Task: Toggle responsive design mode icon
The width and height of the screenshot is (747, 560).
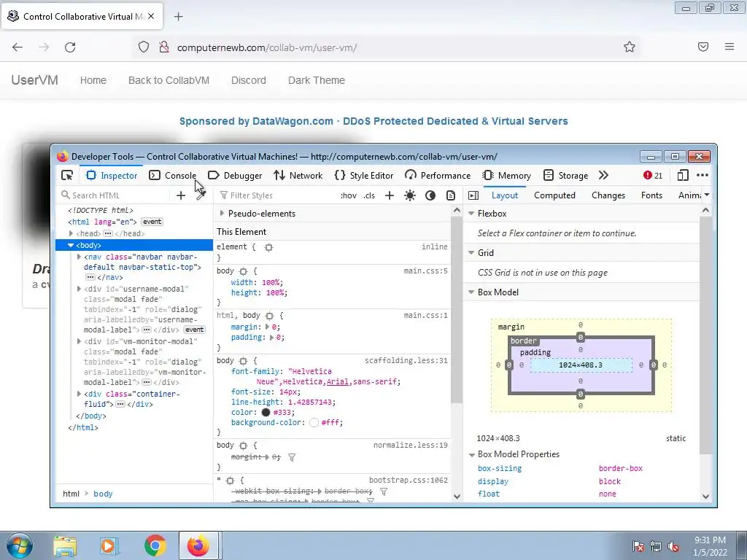Action: tap(683, 175)
